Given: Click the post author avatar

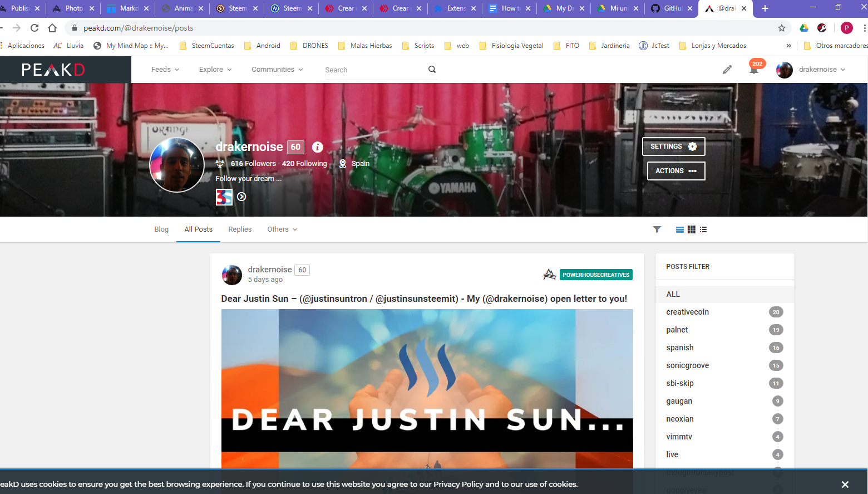Looking at the screenshot, I should [x=232, y=275].
